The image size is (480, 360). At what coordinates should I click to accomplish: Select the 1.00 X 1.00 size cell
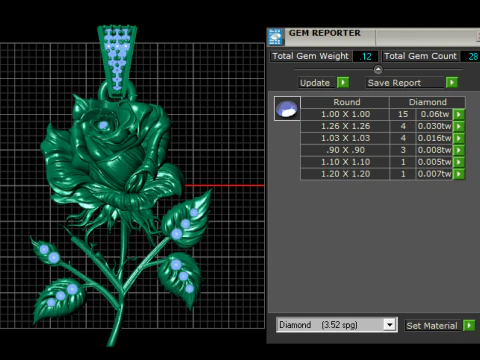point(345,114)
